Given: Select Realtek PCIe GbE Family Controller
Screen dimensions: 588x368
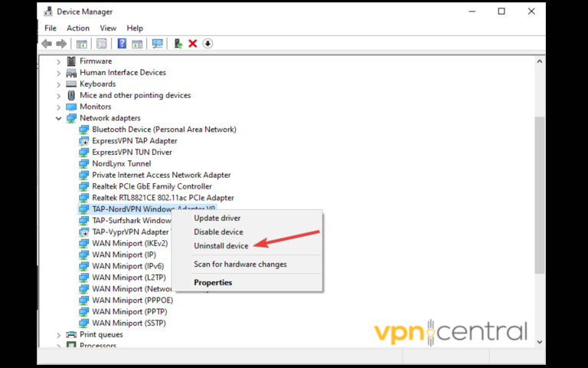Looking at the screenshot, I should coord(152,186).
